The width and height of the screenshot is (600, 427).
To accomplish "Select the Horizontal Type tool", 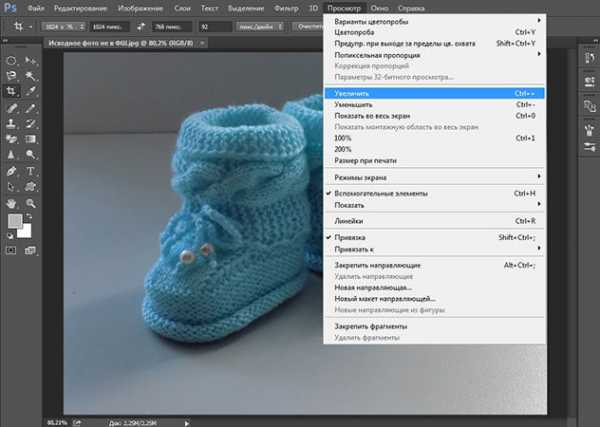I will click(31, 169).
